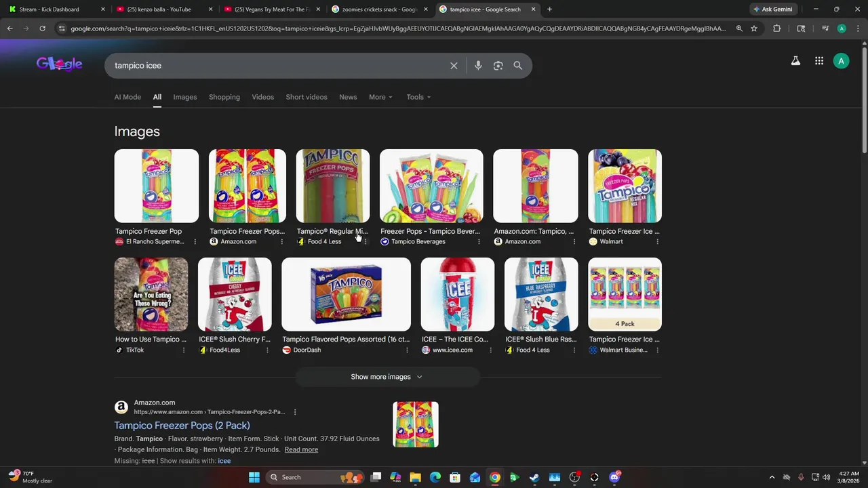Open Chrome profile avatar in toolbar

tap(842, 28)
